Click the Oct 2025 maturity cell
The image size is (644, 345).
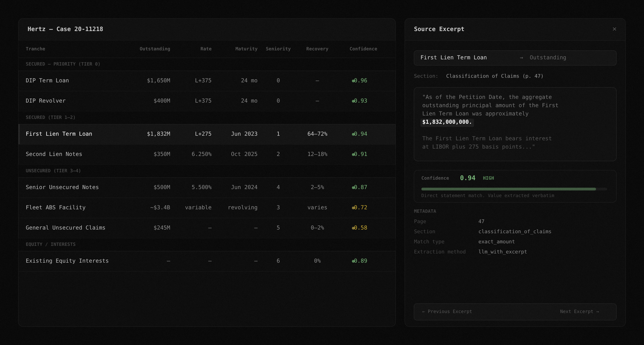244,154
